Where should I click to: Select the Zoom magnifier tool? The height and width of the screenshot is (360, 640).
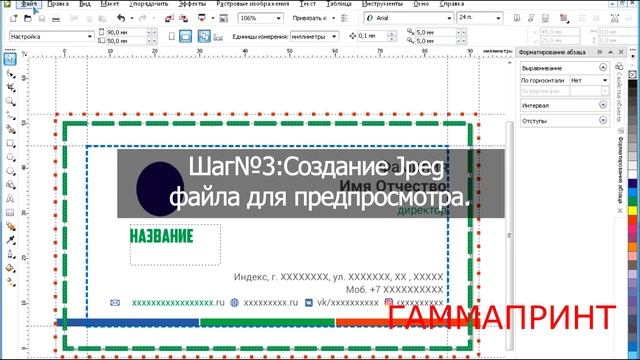(11, 102)
